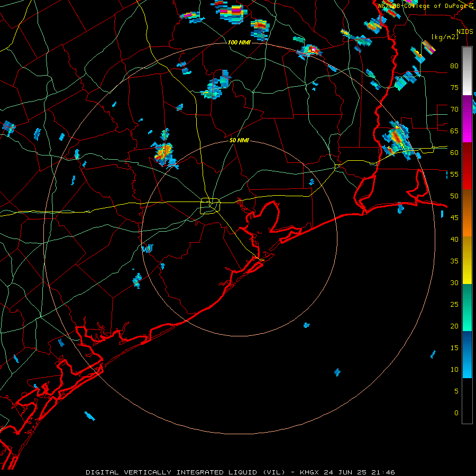Image resolution: width=476 pixels, height=476 pixels.
Task: Click the "100 NMI" range ring label
Action: click(239, 42)
